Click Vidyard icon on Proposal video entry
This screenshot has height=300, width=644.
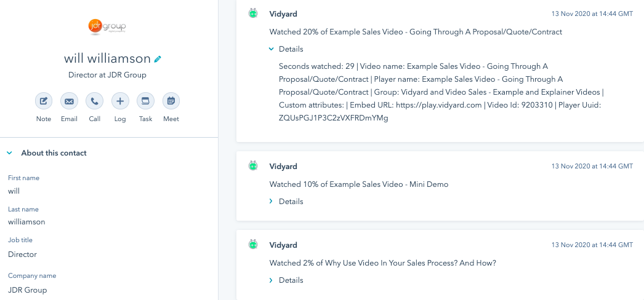[x=253, y=14]
